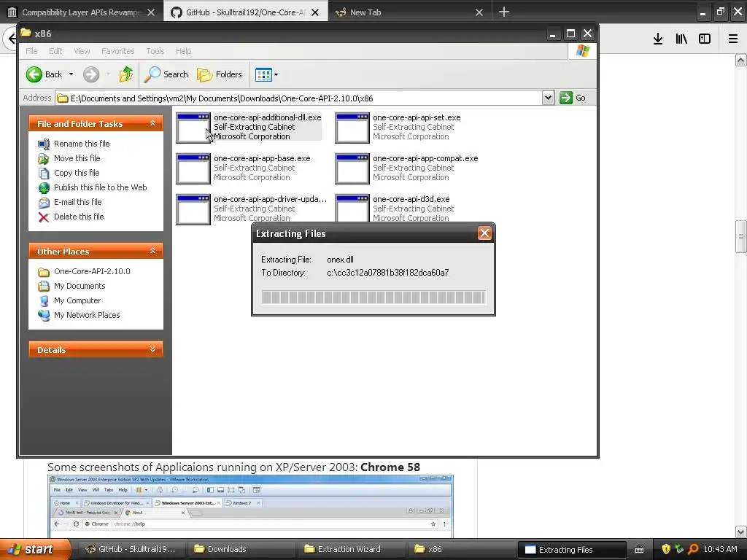
Task: Open the File menu
Action: 31,51
